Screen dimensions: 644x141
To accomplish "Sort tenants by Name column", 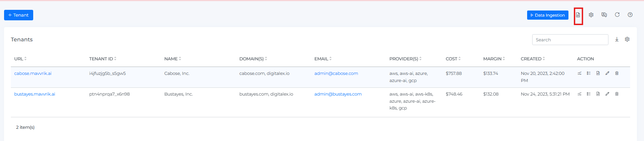I will [173, 59].
